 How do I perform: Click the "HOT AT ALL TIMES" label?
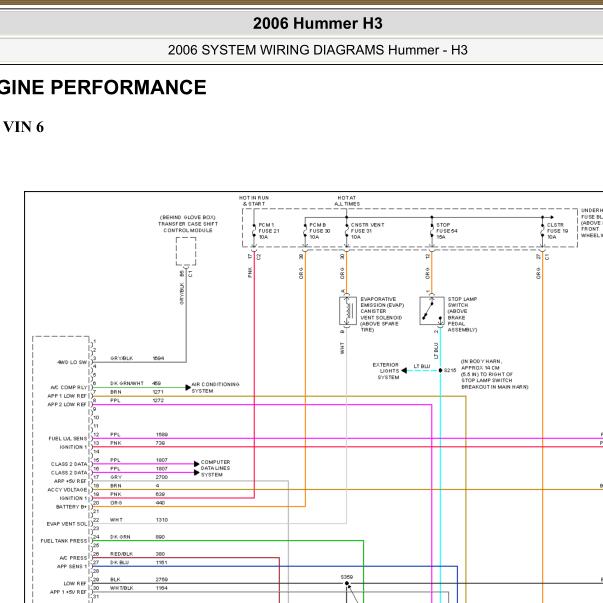click(347, 201)
